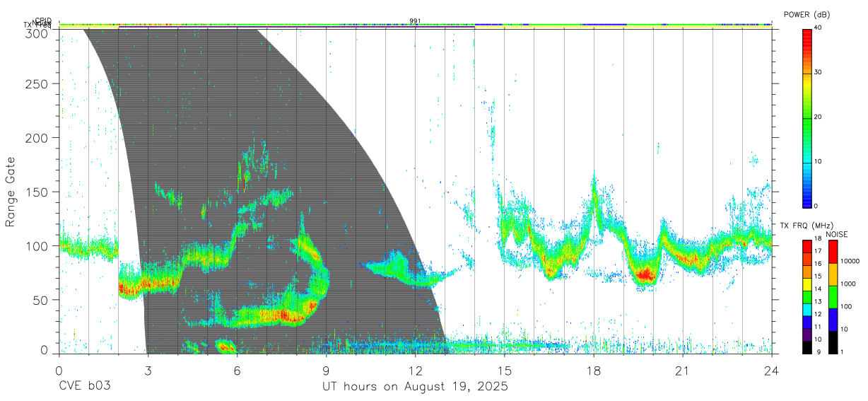Select the 1000 label on the NOISE scale
The height and width of the screenshot is (401, 868).
point(849,284)
